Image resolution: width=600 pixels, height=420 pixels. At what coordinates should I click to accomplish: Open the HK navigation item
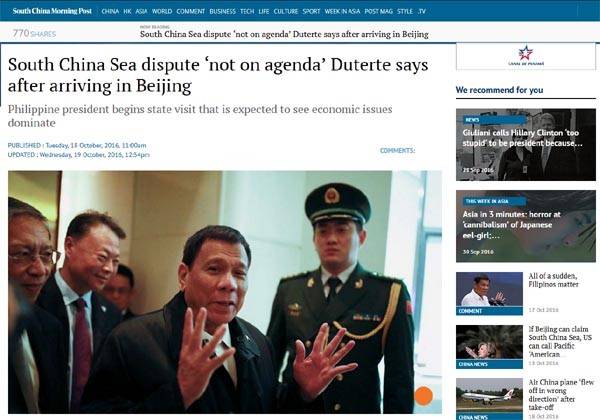point(127,11)
